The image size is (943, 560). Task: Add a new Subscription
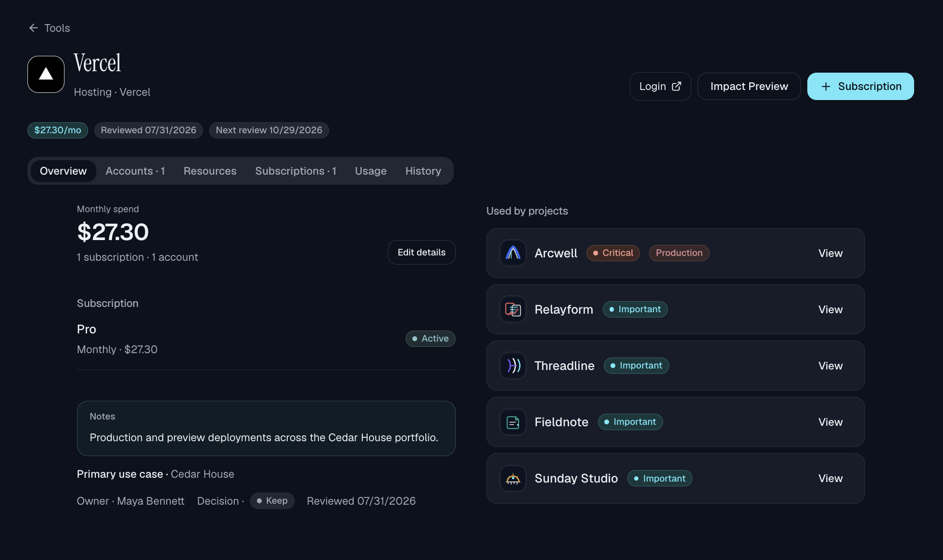point(860,86)
